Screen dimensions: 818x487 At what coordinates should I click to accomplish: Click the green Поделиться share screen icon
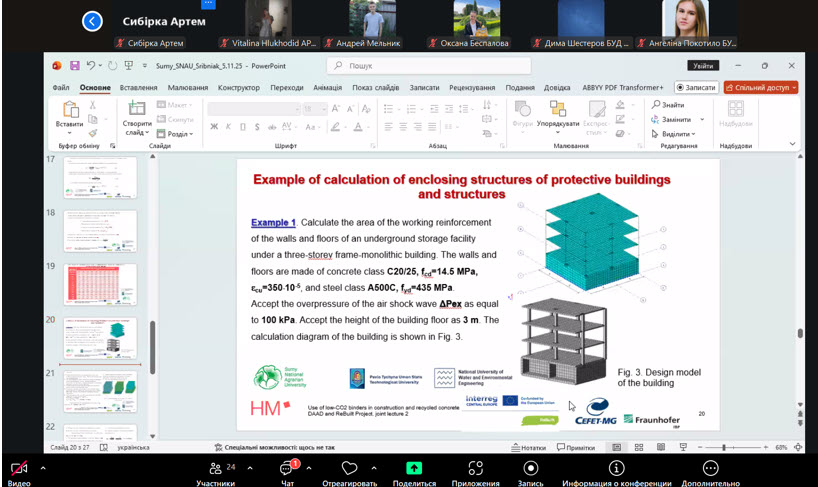click(414, 468)
